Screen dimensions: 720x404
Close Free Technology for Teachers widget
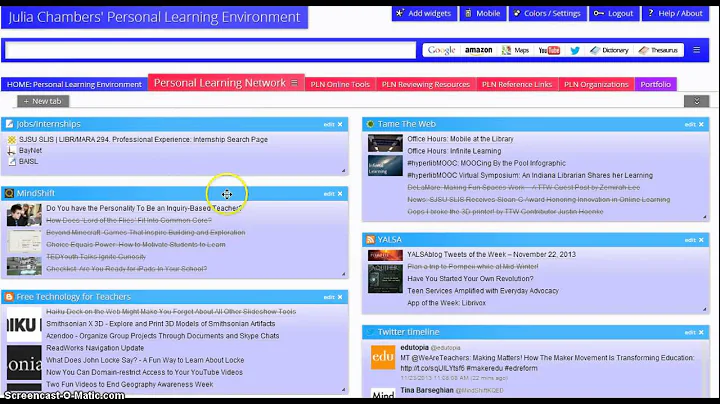340,297
